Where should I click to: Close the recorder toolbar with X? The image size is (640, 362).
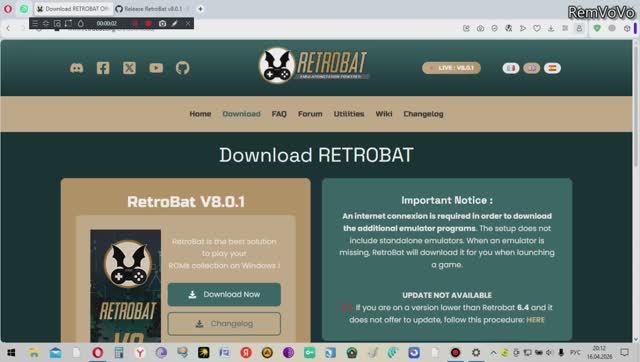pos(188,24)
